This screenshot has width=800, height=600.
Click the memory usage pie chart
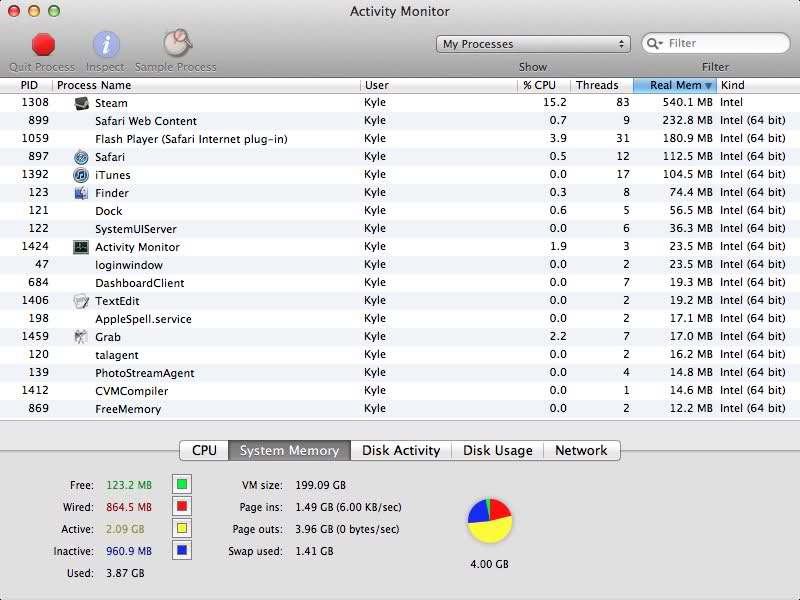pos(490,520)
